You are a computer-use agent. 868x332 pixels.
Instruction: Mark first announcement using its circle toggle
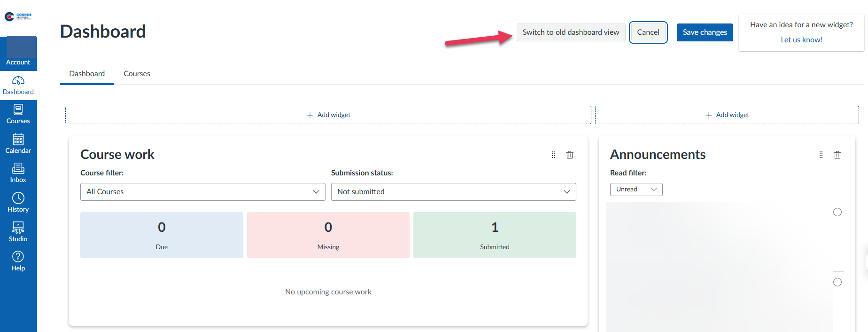pyautogui.click(x=837, y=212)
